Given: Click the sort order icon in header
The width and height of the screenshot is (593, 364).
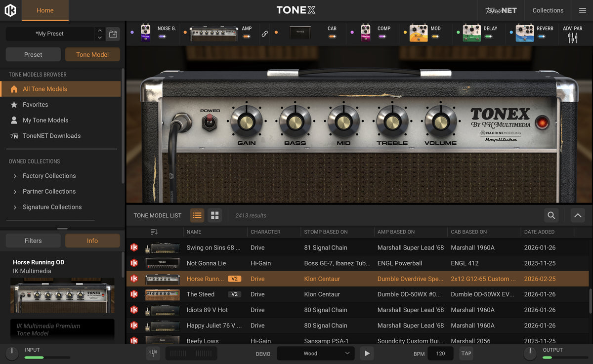Looking at the screenshot, I should (154, 232).
